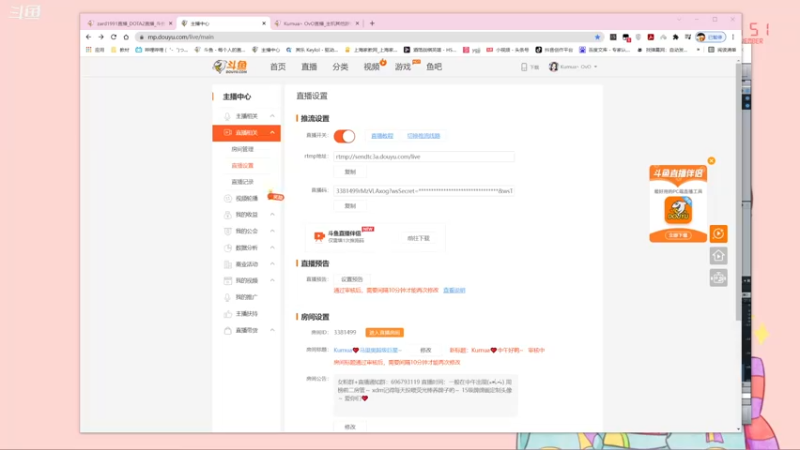The image size is (800, 450).
Task: Click the stream key input field
Action: (x=424, y=191)
